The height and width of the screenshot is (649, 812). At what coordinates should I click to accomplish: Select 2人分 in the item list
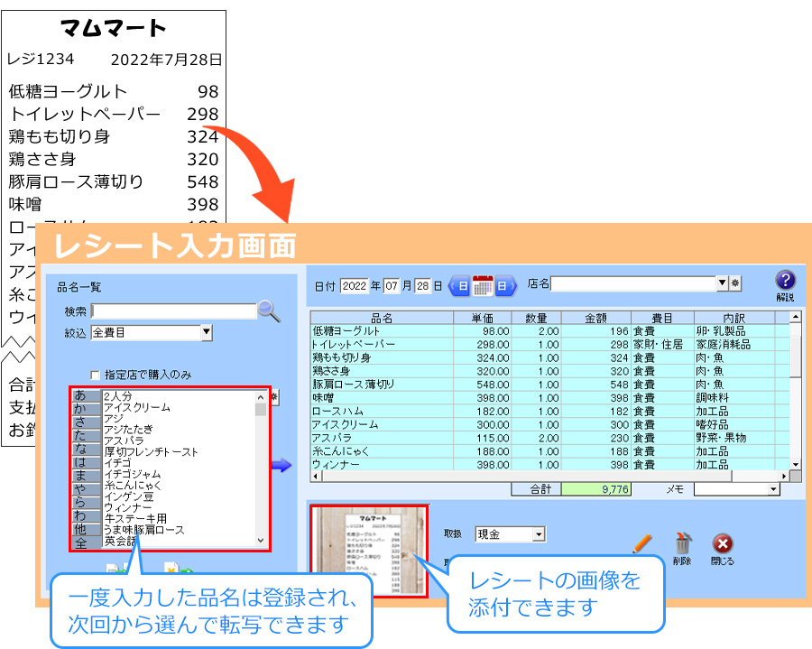(x=117, y=397)
